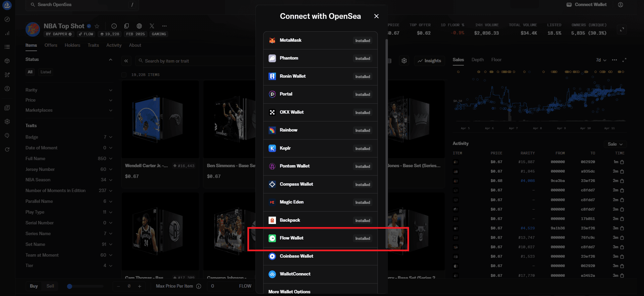Click the buy quantity slider handle
This screenshot has width=644, height=296.
70,286
